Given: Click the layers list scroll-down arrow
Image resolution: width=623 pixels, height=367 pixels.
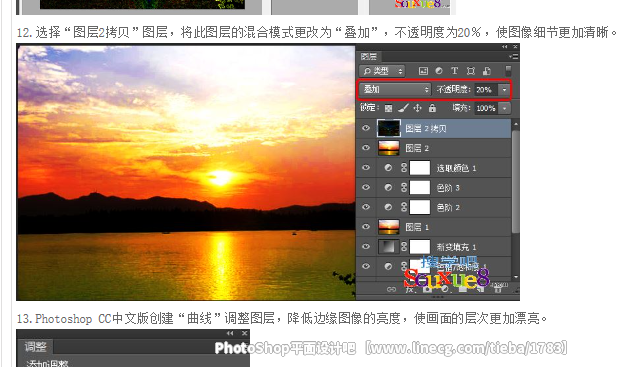Looking at the screenshot, I should click(x=516, y=277).
